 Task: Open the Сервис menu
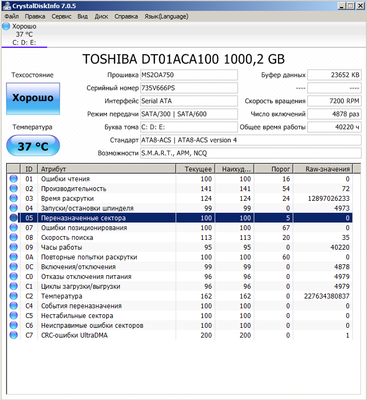point(61,16)
